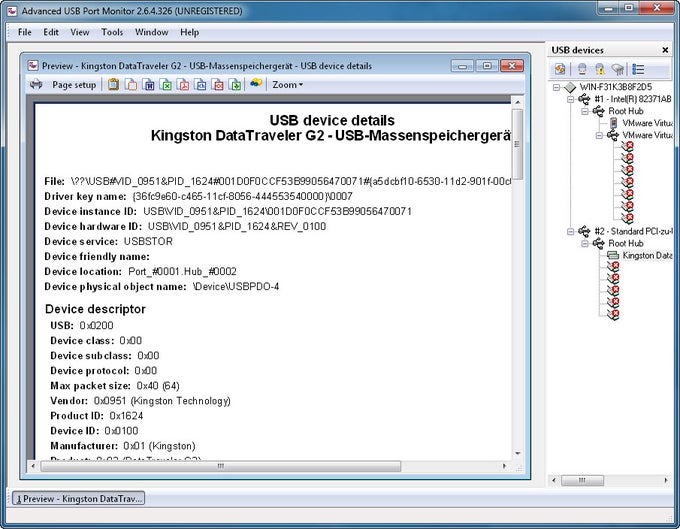Click the blue HTML export icon
680x529 pixels.
click(201, 85)
